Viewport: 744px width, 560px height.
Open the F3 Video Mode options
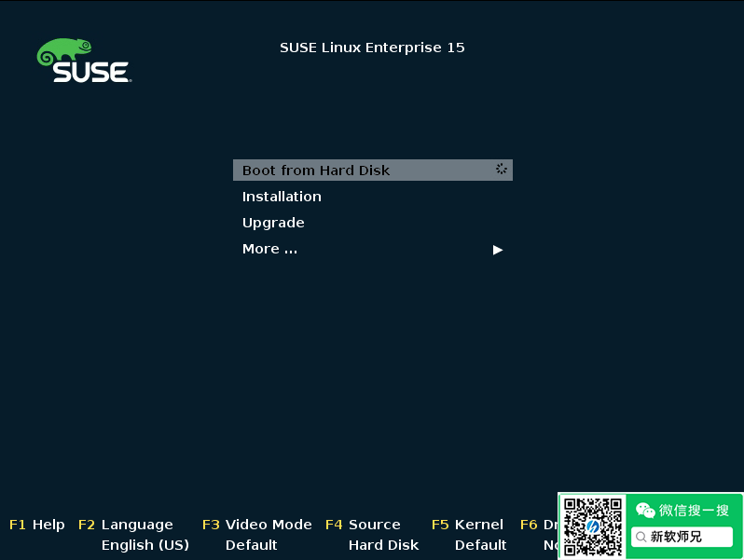tap(256, 525)
